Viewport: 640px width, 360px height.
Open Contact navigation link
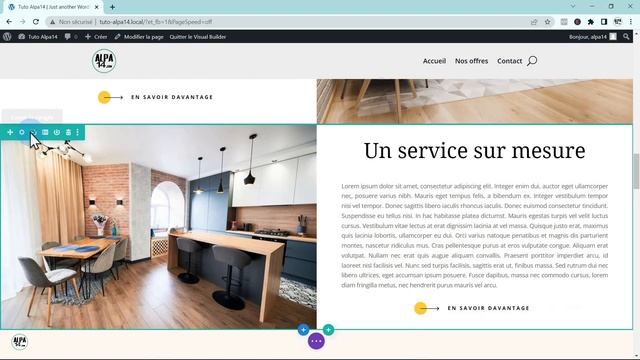click(x=509, y=61)
